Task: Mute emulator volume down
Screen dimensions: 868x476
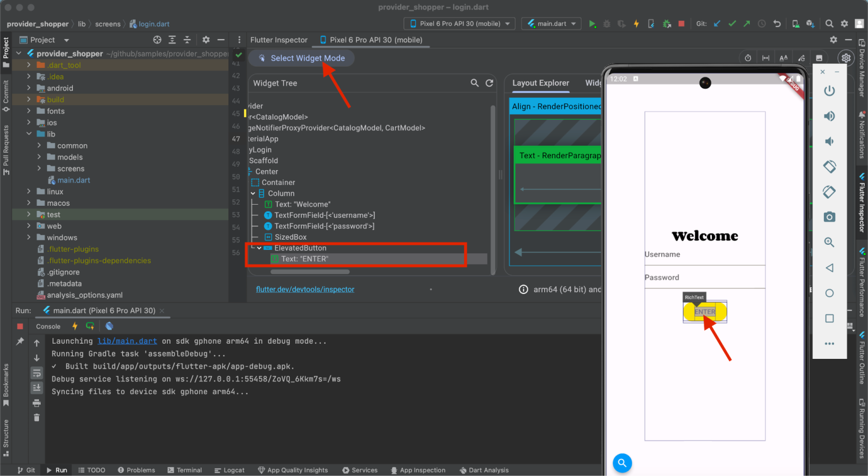Action: pos(829,141)
